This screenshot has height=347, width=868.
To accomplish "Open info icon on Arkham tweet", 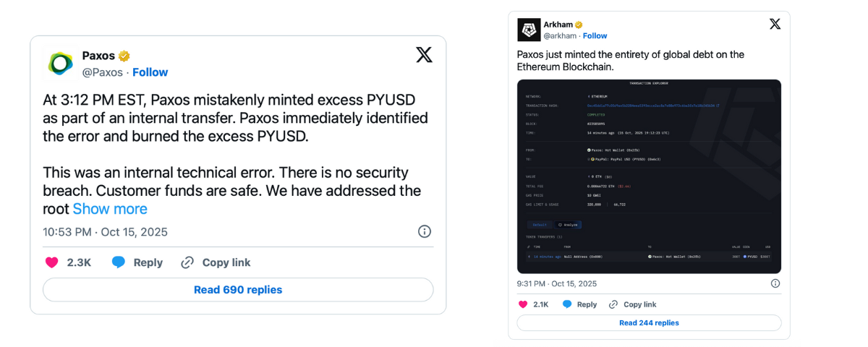I will tap(775, 283).
